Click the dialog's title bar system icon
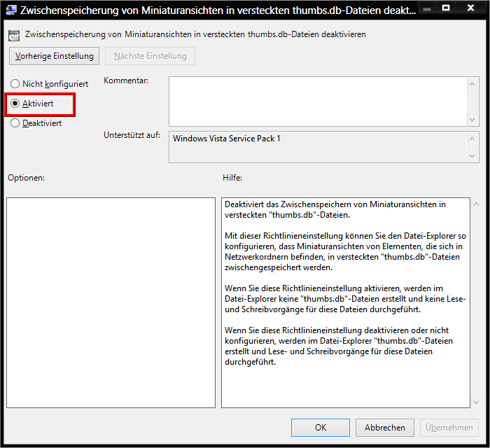490x448 pixels. coord(12,10)
